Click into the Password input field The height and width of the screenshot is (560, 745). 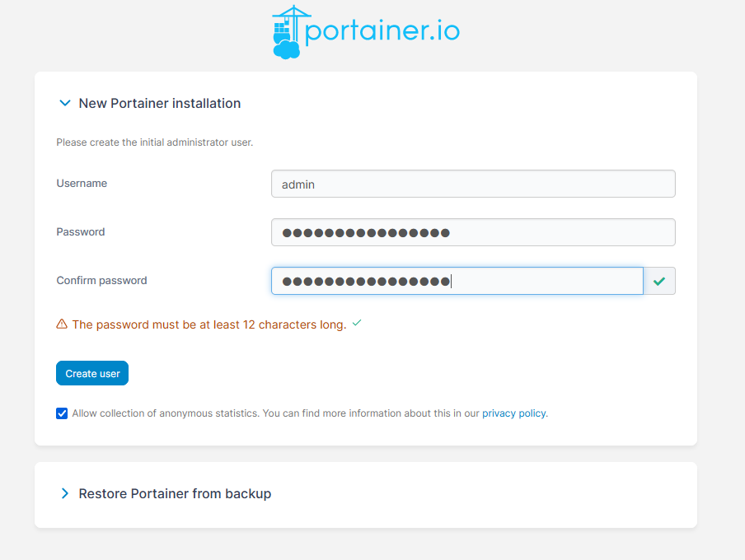click(473, 232)
